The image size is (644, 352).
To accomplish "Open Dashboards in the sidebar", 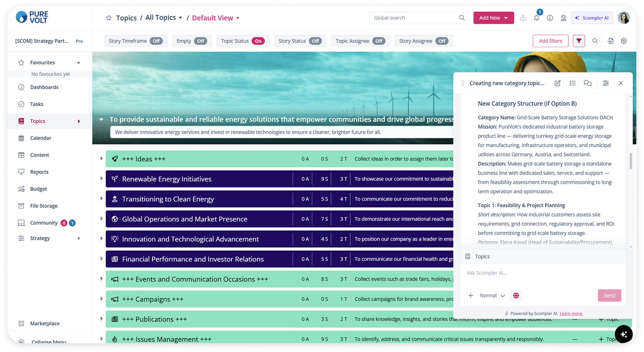I will pos(44,87).
